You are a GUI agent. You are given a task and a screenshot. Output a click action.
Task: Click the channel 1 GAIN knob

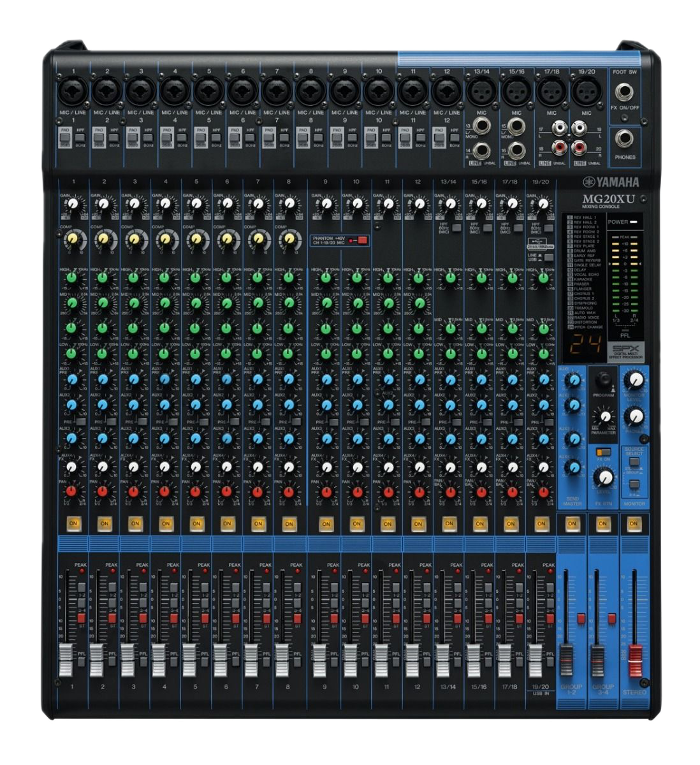[x=73, y=204]
